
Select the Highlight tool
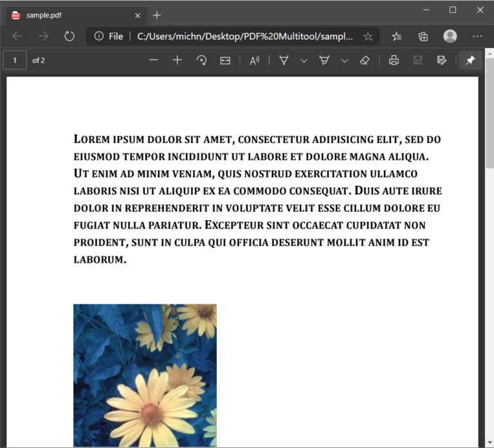(x=324, y=61)
